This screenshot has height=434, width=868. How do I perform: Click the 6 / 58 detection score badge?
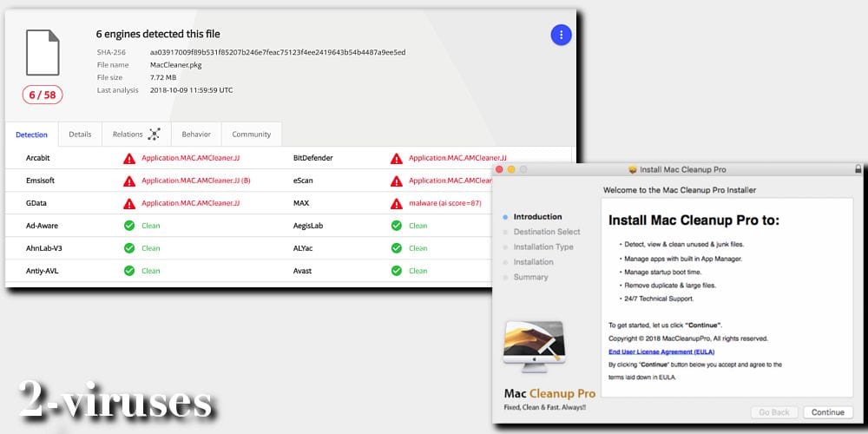tap(43, 95)
